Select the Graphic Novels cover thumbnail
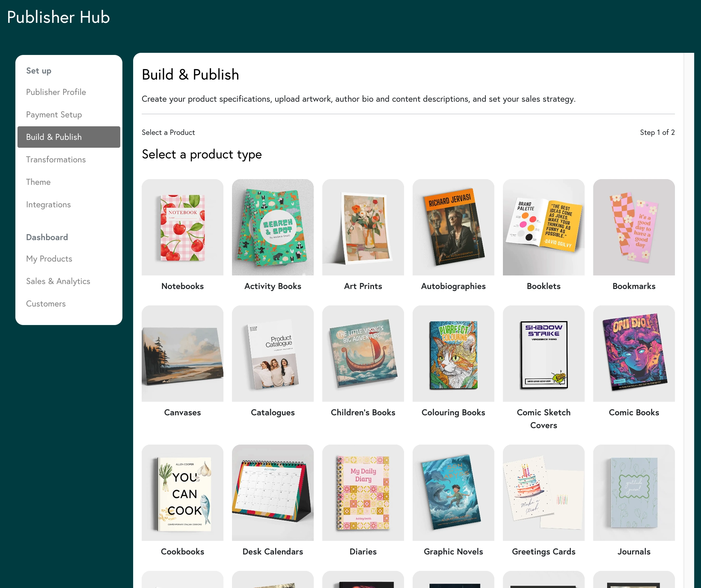Image resolution: width=701 pixels, height=588 pixels. (453, 493)
